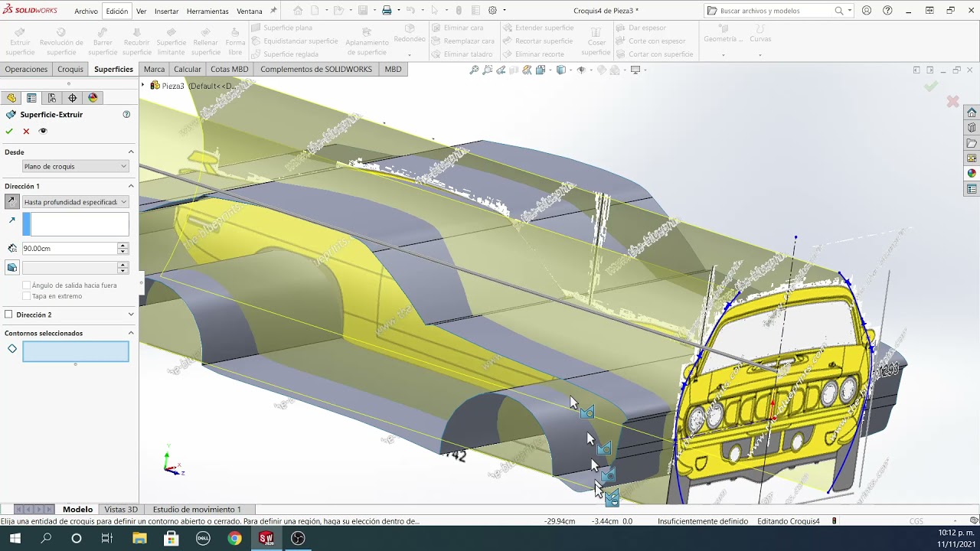Switch to Cotas MBD tab
The width and height of the screenshot is (980, 551).
pyautogui.click(x=230, y=69)
